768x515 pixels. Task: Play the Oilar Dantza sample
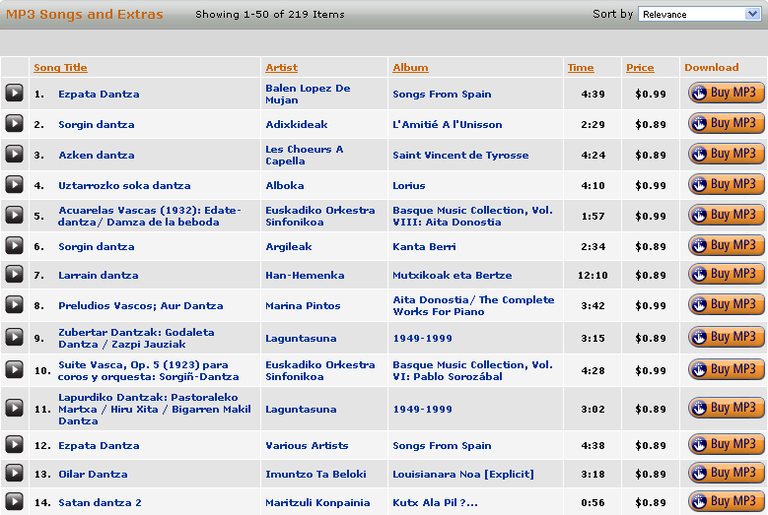pos(14,474)
